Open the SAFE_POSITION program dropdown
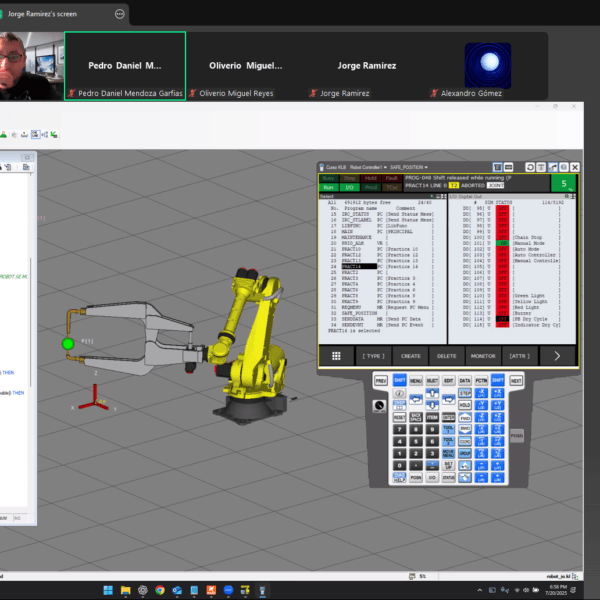This screenshot has height=600, width=600. [x=410, y=167]
